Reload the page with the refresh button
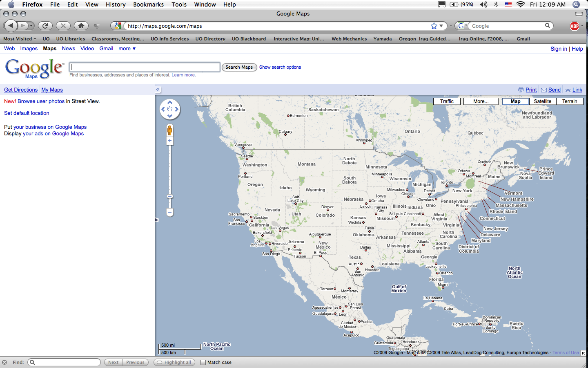The width and height of the screenshot is (588, 368). pyautogui.click(x=45, y=26)
